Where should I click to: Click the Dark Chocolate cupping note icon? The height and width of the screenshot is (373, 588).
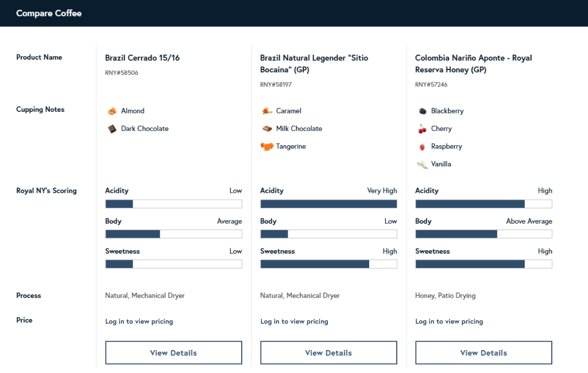(112, 129)
